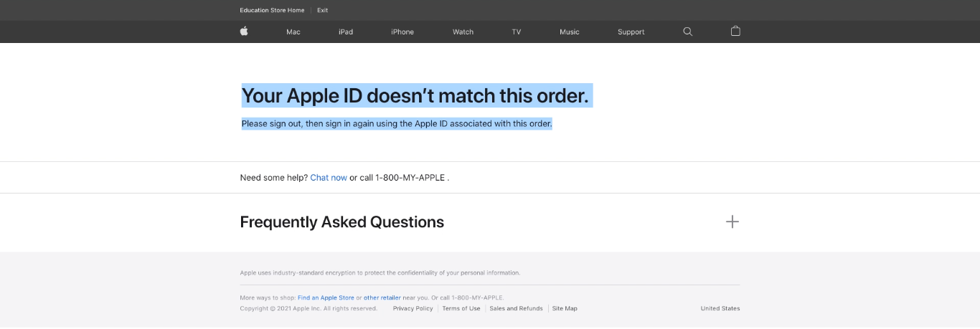
Task: Open the Mac menu
Action: point(293,32)
